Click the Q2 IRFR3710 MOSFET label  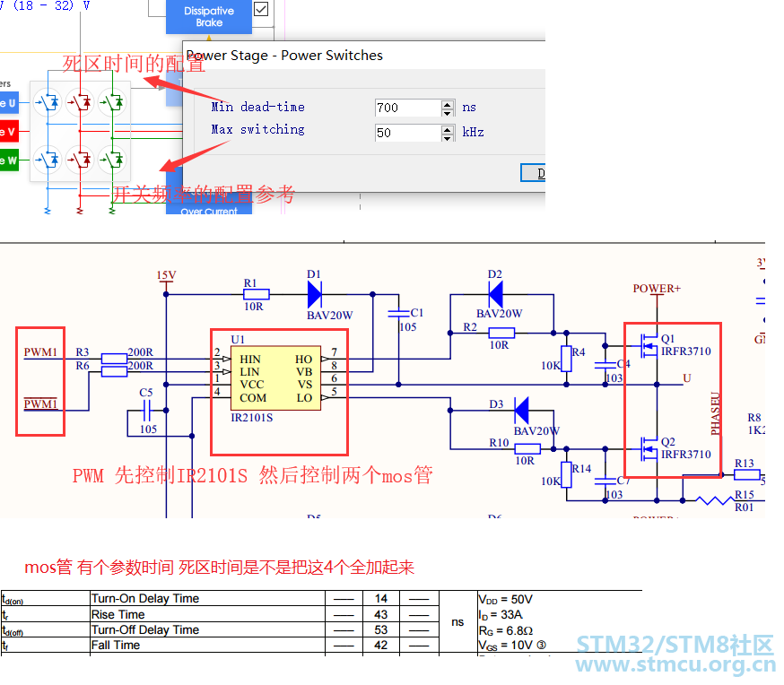[x=685, y=448]
